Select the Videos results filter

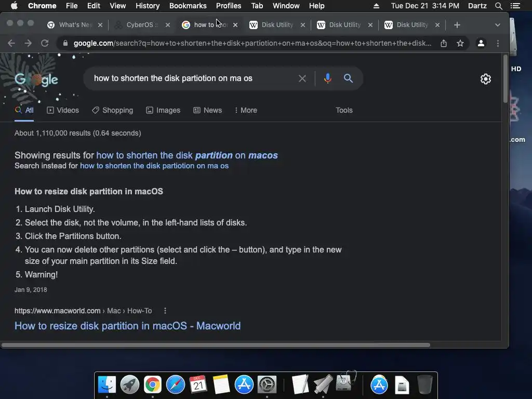pos(63,110)
